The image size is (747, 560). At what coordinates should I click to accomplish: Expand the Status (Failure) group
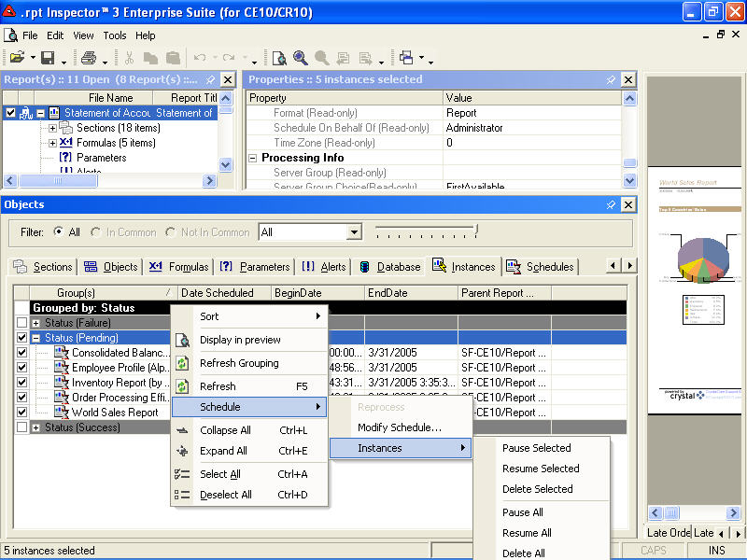35,323
